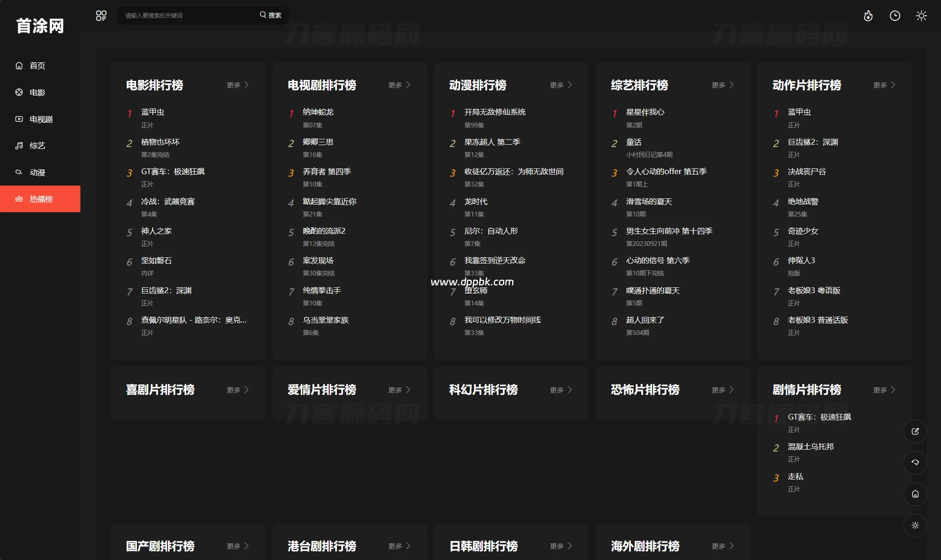Screen dimensions: 941x560
Task: Expand 更多 for 港台剧排行榜
Action: (400, 546)
